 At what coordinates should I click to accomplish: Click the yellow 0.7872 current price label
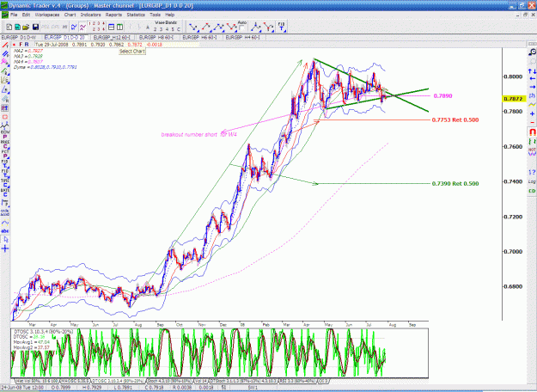tap(514, 99)
